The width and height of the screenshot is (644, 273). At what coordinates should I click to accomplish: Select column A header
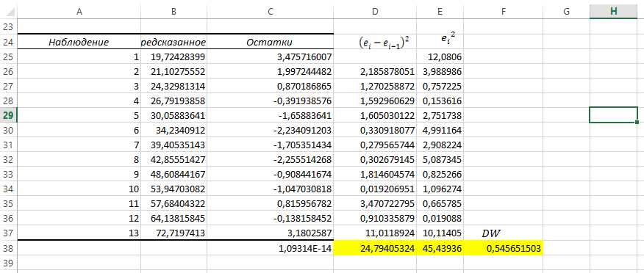[79, 12]
